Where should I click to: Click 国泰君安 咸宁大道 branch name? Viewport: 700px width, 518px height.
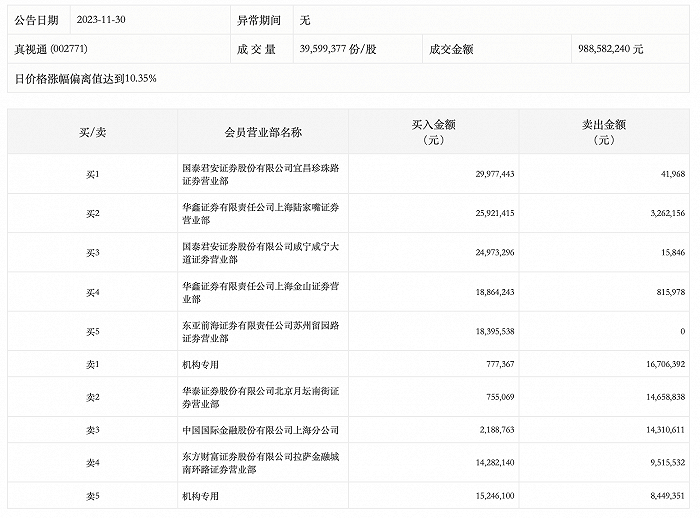pyautogui.click(x=261, y=253)
